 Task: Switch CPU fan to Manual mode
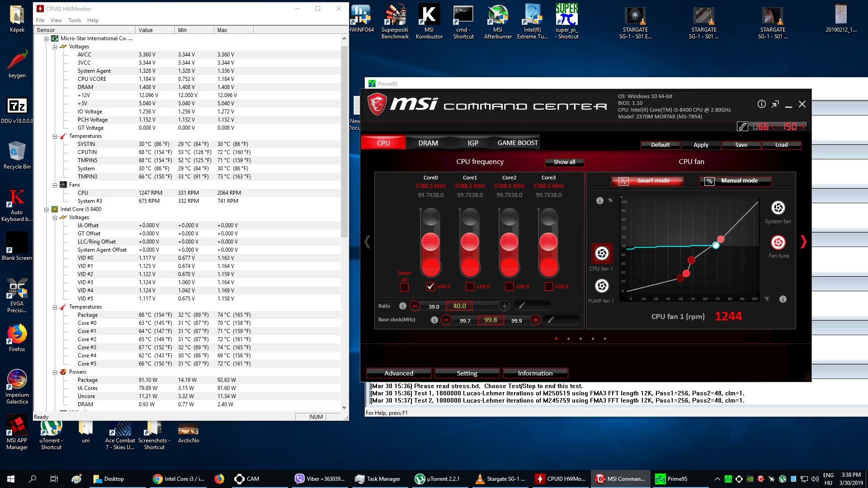736,181
